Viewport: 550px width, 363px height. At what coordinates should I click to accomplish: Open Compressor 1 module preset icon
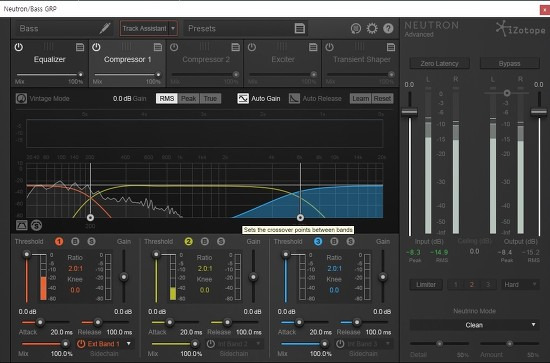(x=158, y=47)
